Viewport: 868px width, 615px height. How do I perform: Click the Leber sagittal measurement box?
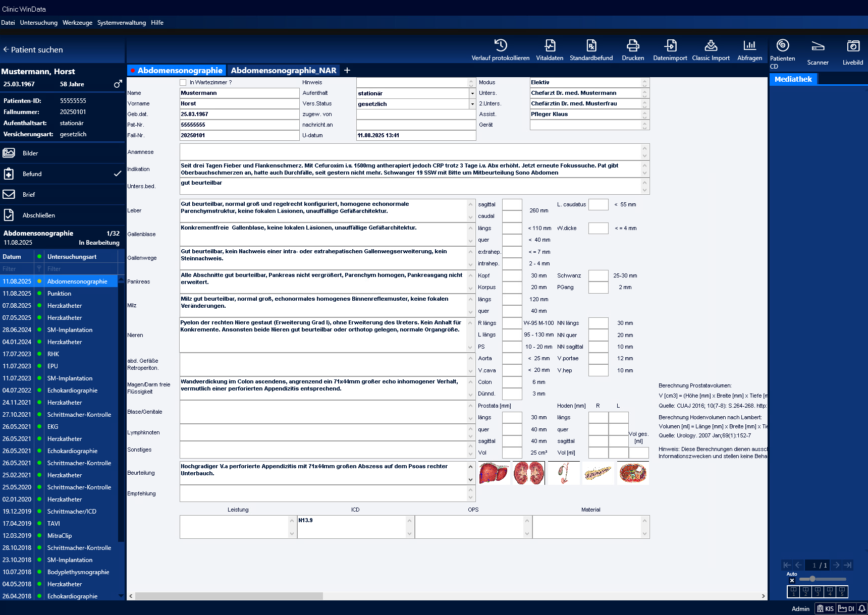click(x=512, y=204)
